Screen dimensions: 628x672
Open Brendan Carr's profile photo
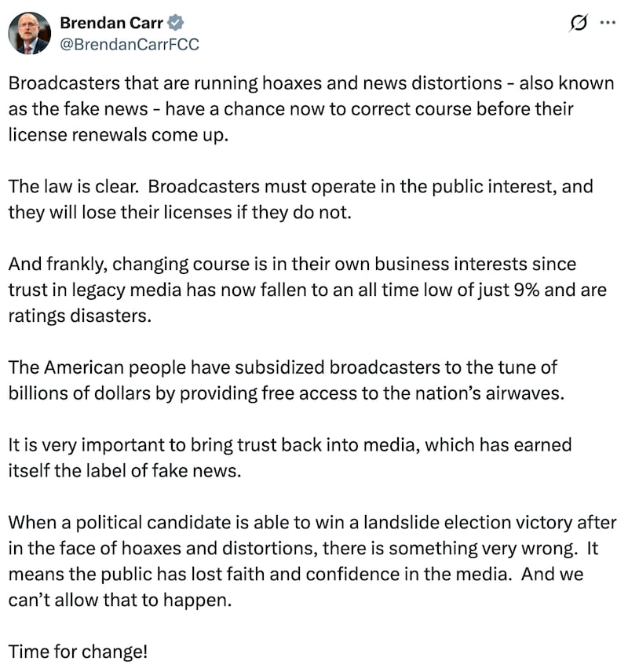30,33
